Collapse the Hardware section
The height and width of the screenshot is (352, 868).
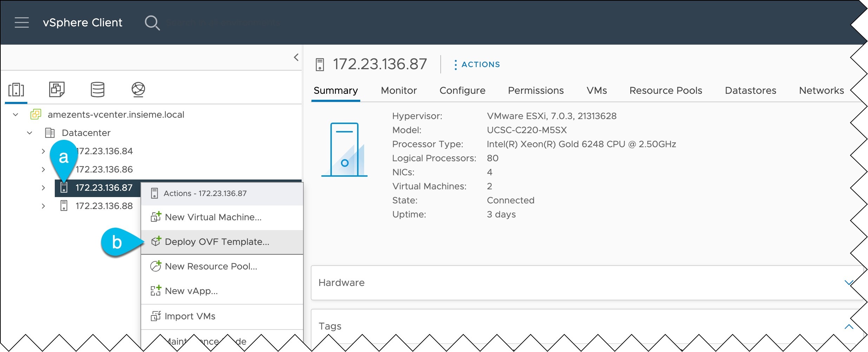pos(849,282)
